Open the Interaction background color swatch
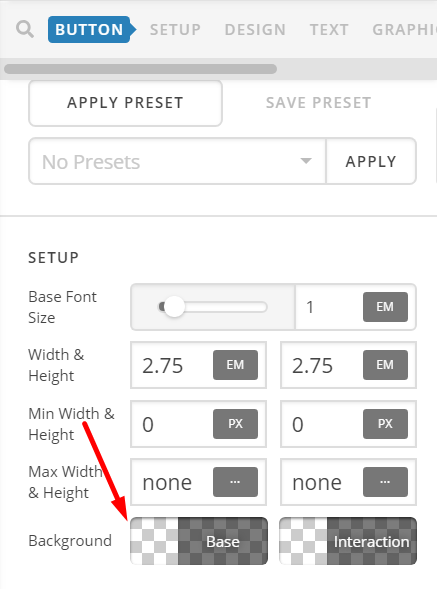This screenshot has height=589, width=437. (x=348, y=541)
